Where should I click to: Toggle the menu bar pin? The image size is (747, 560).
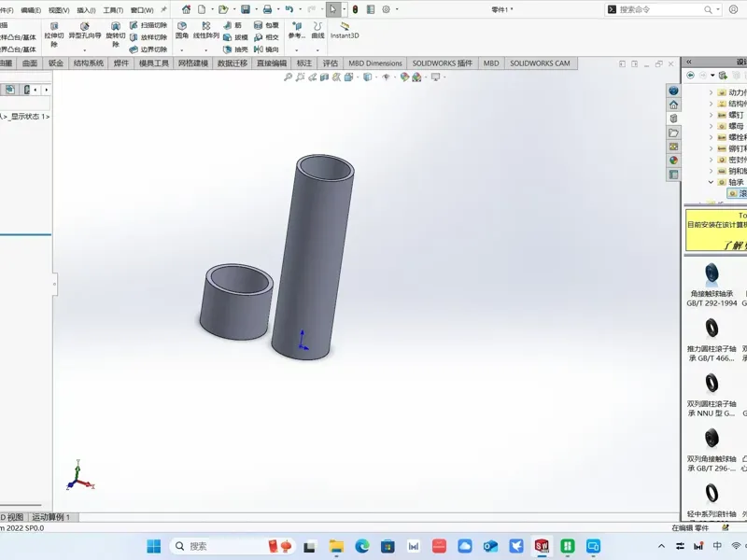pos(164,9)
